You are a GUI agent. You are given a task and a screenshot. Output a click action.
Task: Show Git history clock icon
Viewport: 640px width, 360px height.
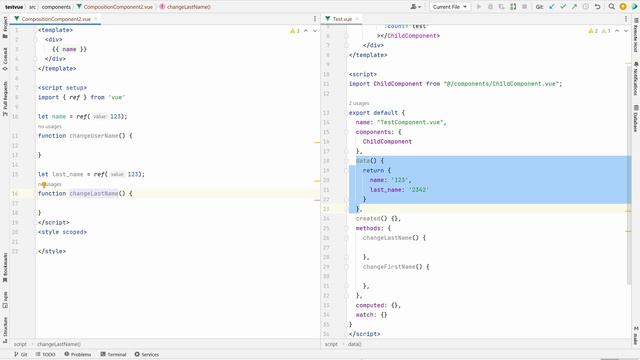[586, 7]
